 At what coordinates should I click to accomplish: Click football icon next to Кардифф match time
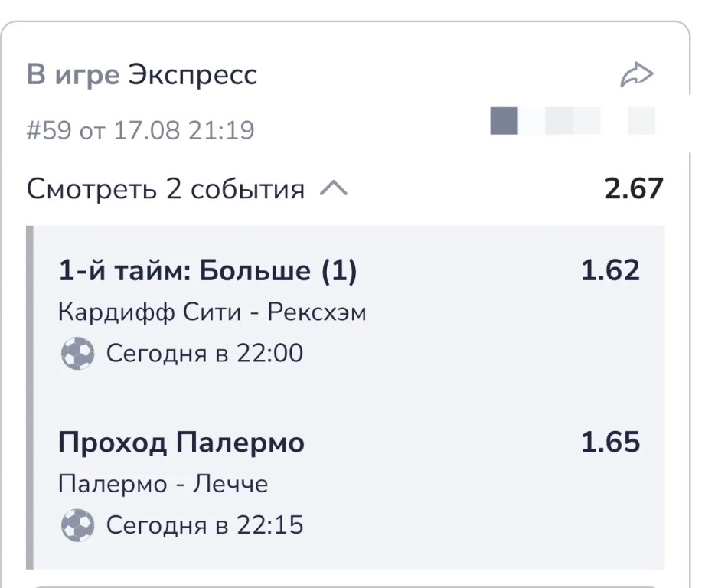pyautogui.click(x=77, y=354)
